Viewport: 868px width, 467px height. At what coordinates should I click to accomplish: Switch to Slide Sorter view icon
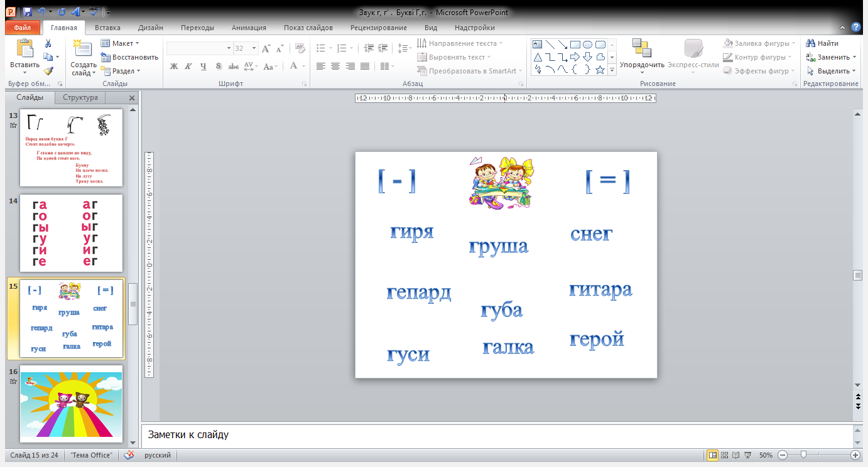click(x=724, y=455)
